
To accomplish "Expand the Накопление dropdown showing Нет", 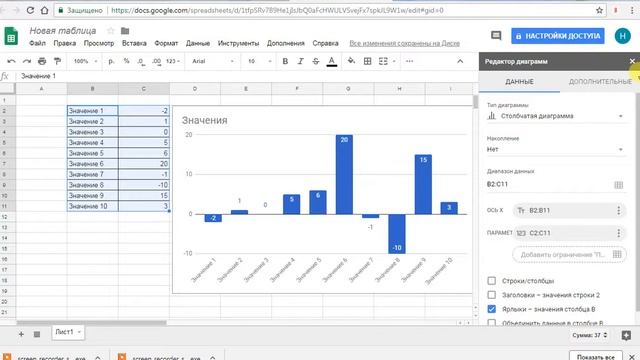I will pos(556,149).
